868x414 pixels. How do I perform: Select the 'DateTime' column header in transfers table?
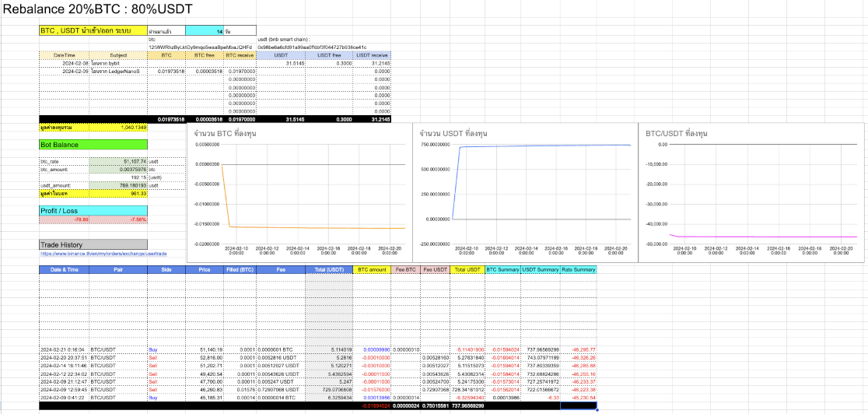click(x=65, y=55)
